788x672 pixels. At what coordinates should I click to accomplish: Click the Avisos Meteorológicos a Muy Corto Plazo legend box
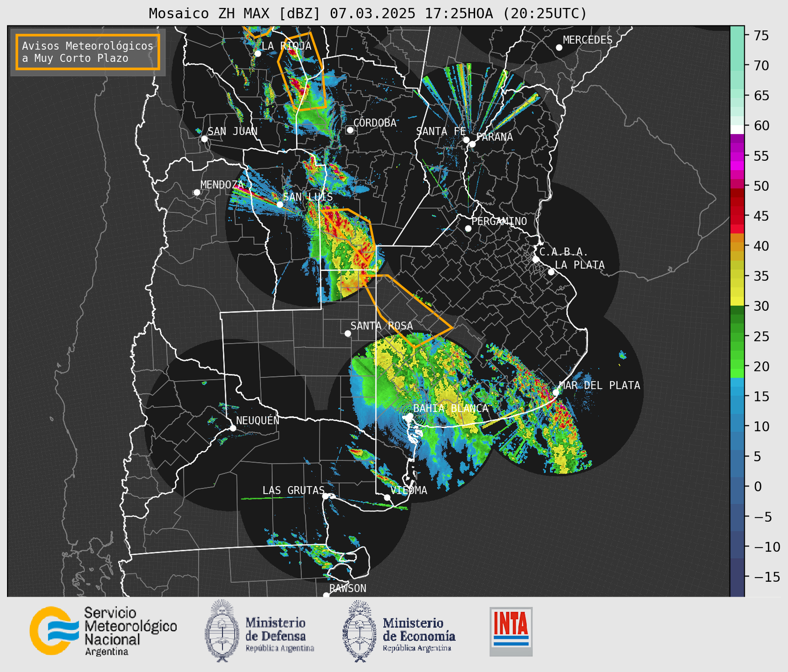pyautogui.click(x=88, y=52)
